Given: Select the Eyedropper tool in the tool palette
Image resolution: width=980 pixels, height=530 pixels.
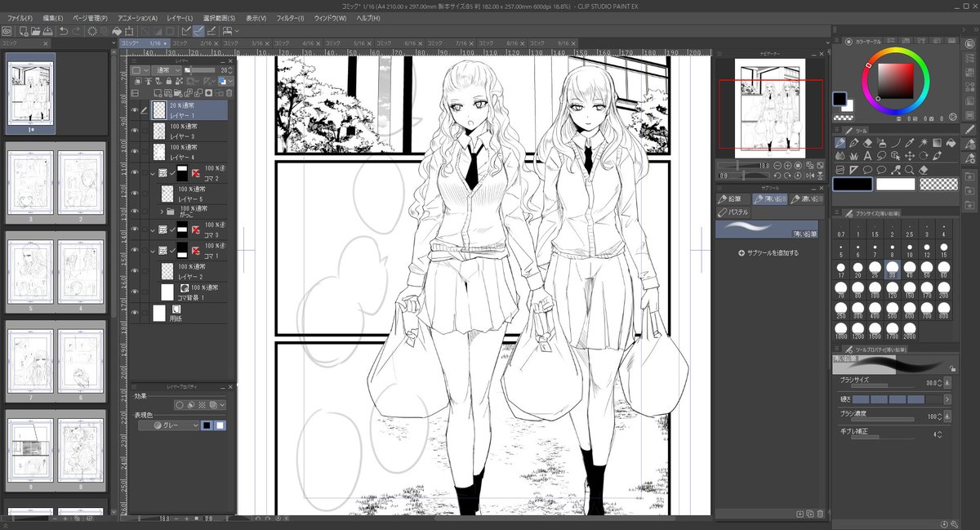Looking at the screenshot, I should pos(909,142).
